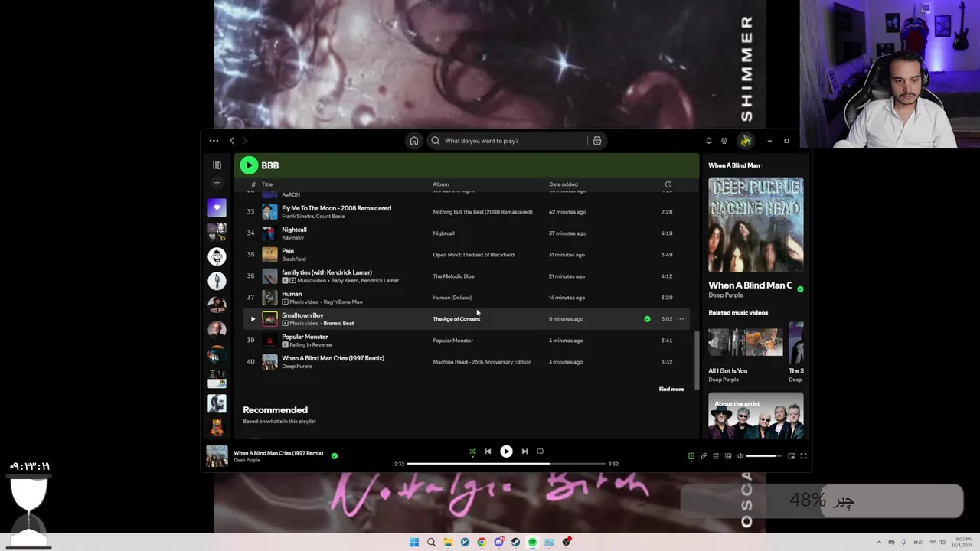The image size is (980, 551).
Task: Toggle saved checkmark on Smalltown Boy row
Action: click(647, 319)
